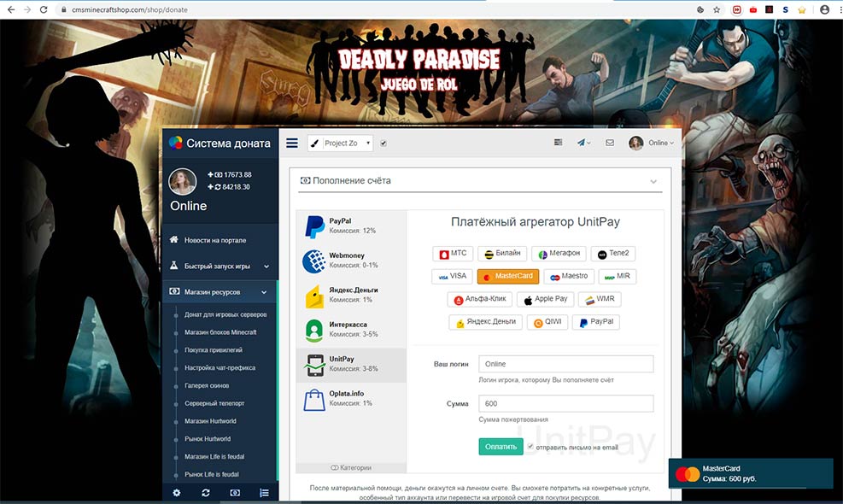Click the money icon in sidebar footer

pos(235,493)
